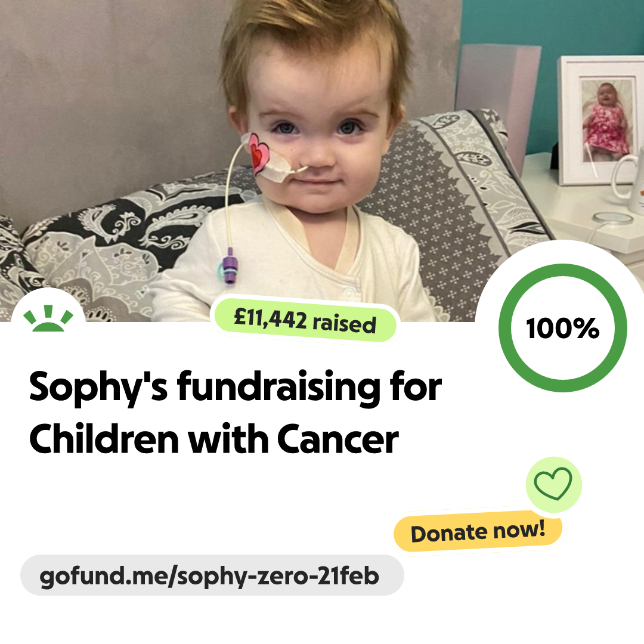Select the framed baby photo on the nightstand
The image size is (644, 644).
pos(600,120)
